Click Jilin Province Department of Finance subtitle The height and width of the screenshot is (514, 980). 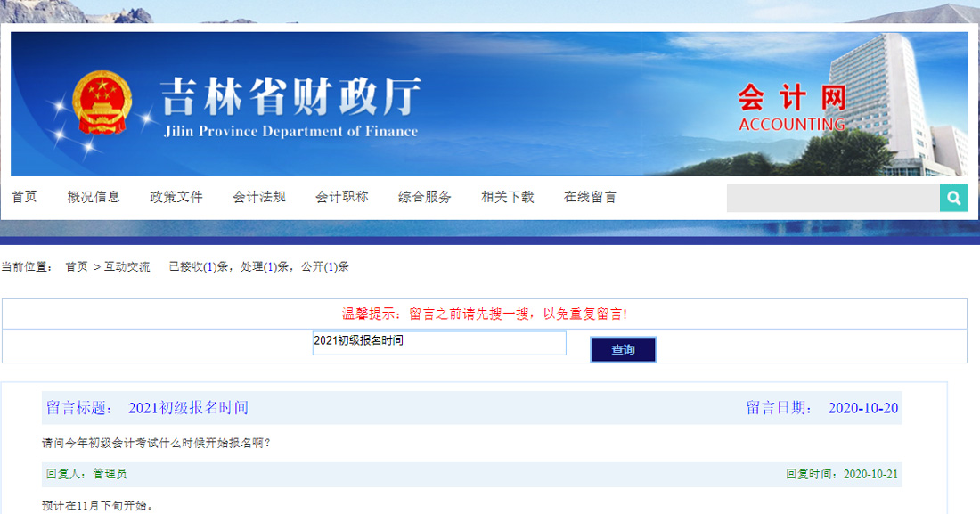click(x=290, y=131)
